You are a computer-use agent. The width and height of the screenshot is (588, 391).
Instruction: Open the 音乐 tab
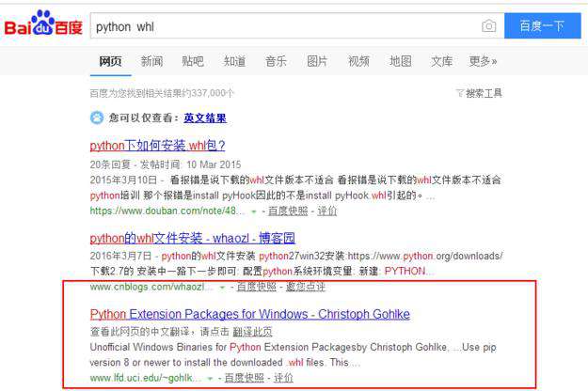click(x=276, y=61)
